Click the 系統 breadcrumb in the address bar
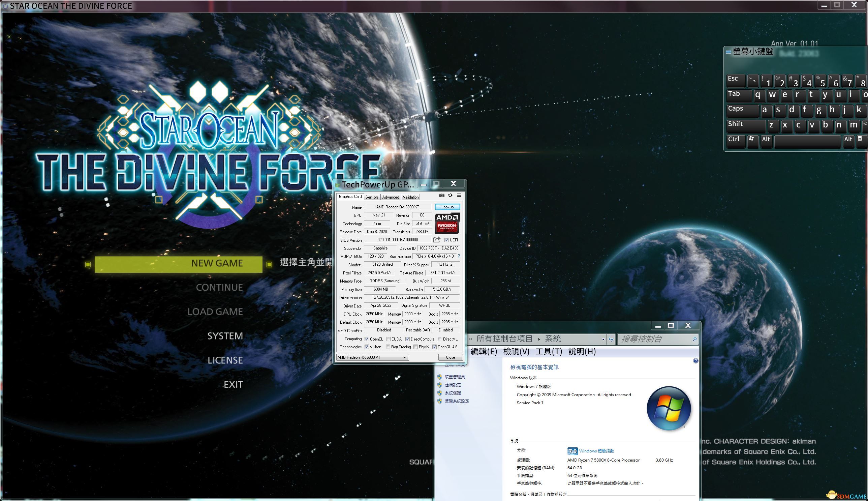The height and width of the screenshot is (501, 868). pos(553,339)
